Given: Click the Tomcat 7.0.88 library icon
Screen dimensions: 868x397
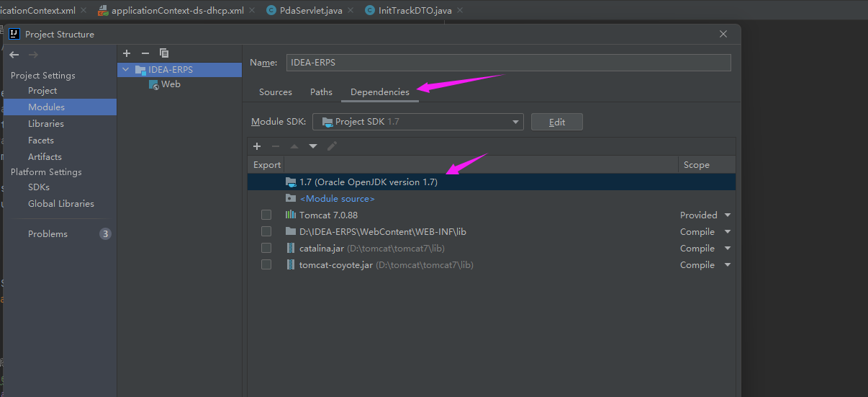Looking at the screenshot, I should (x=290, y=215).
